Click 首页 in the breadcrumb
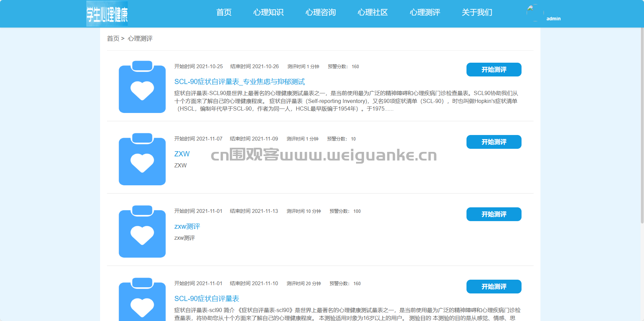Screen dimensions: 644x321 pyautogui.click(x=113, y=39)
